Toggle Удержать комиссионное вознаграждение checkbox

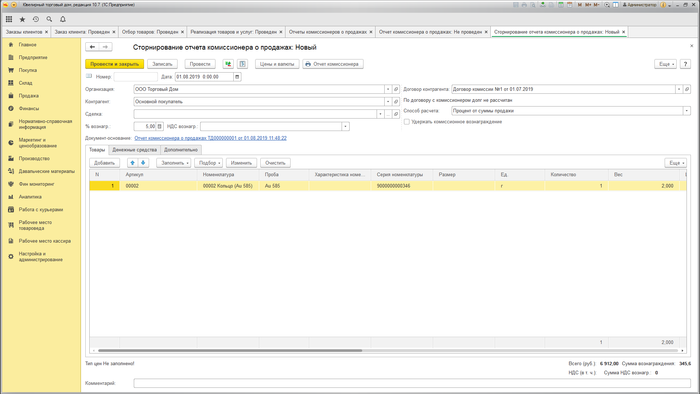click(x=407, y=122)
